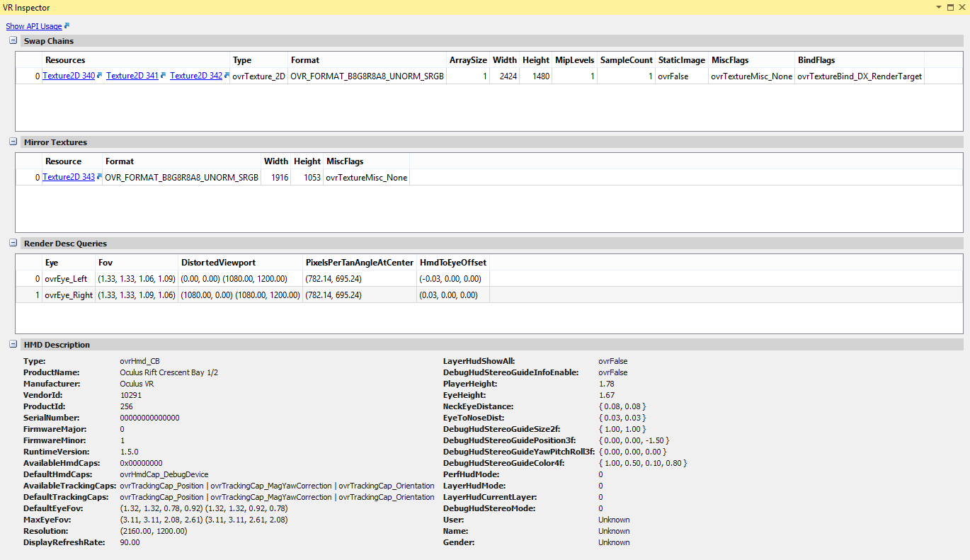Collapse the HMD Description section
The image size is (970, 560).
[13, 345]
